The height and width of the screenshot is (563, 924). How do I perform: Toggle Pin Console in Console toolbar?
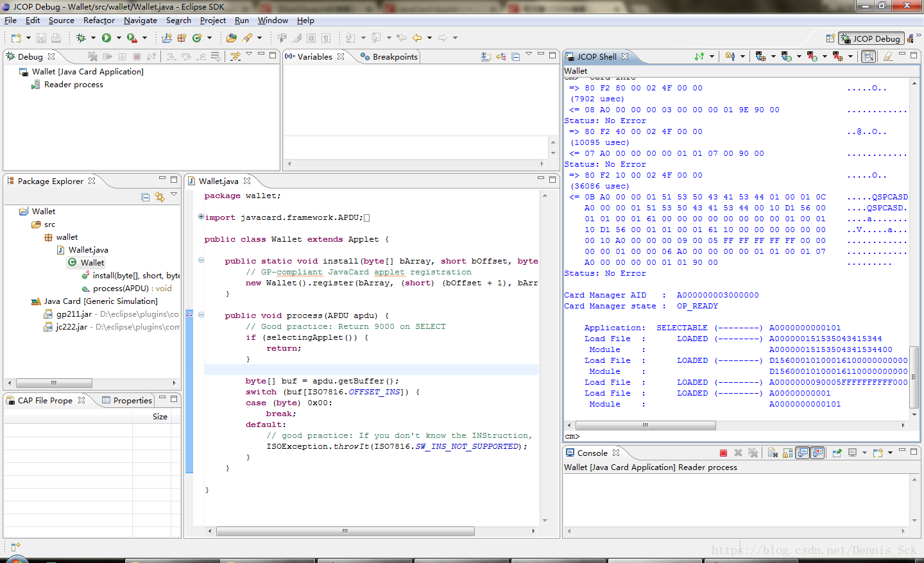coord(837,453)
